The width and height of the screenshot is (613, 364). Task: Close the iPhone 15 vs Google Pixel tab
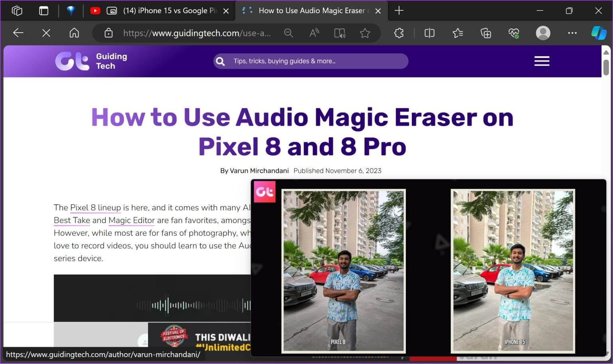(226, 11)
